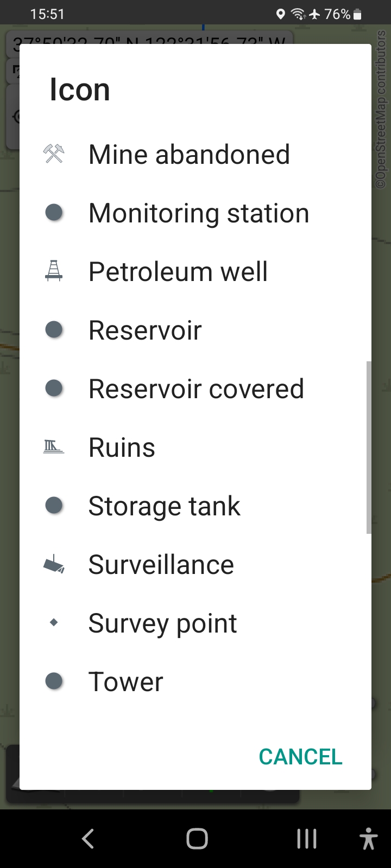Tap the Monitoring station dot icon

tap(54, 213)
